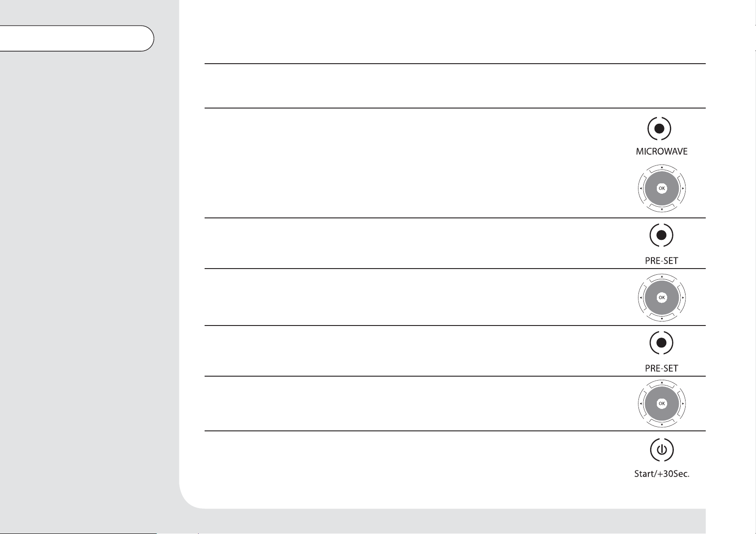Tap left arrow on dial below MICROWAVE
The width and height of the screenshot is (756, 534).
641,189
